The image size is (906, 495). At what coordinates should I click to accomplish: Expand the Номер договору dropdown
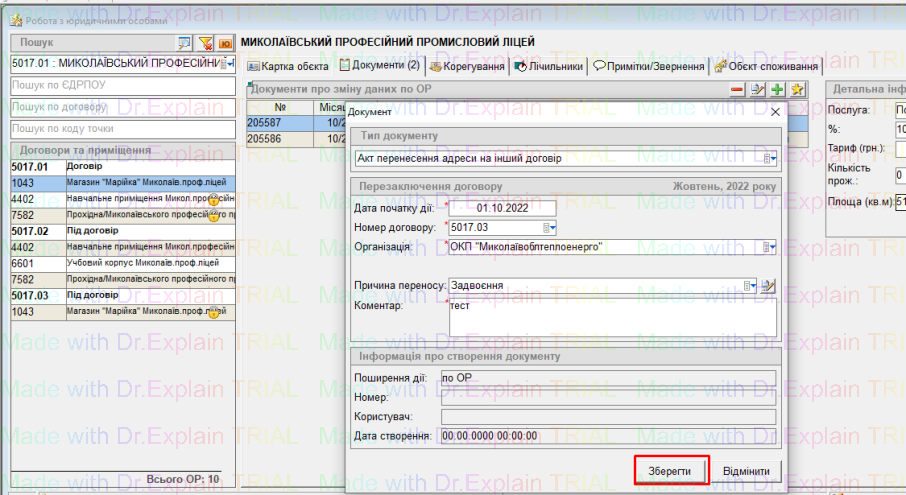(x=549, y=227)
